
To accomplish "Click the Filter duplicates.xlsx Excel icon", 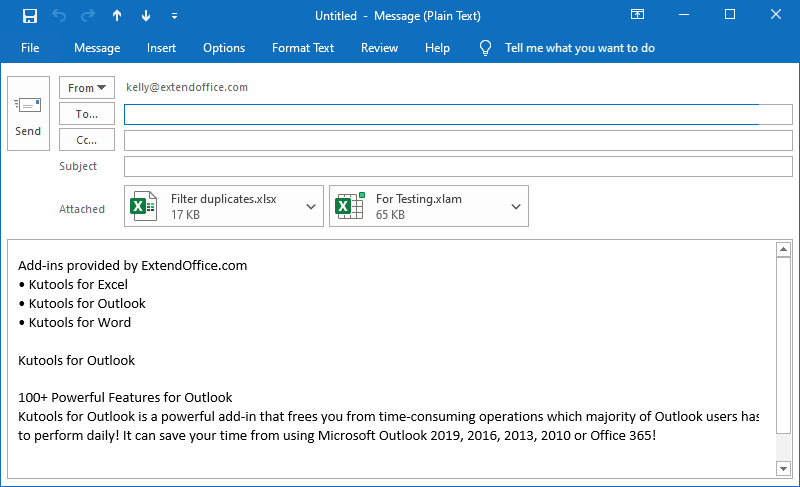I will click(x=144, y=206).
